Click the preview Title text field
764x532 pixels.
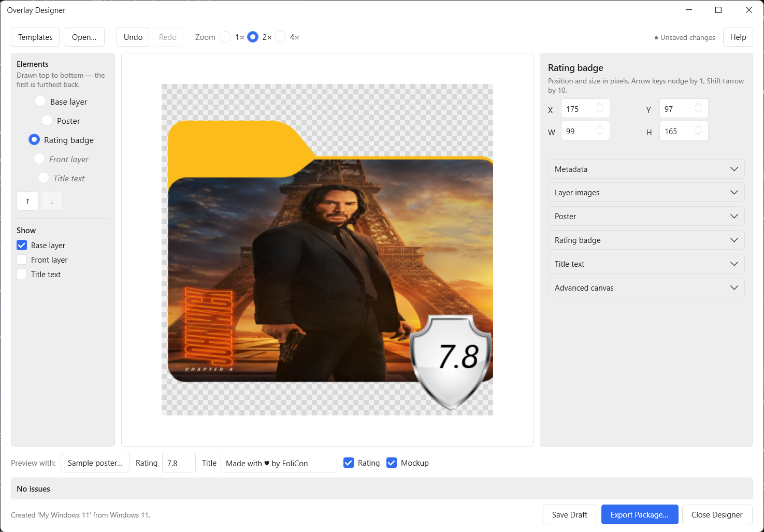click(x=279, y=463)
